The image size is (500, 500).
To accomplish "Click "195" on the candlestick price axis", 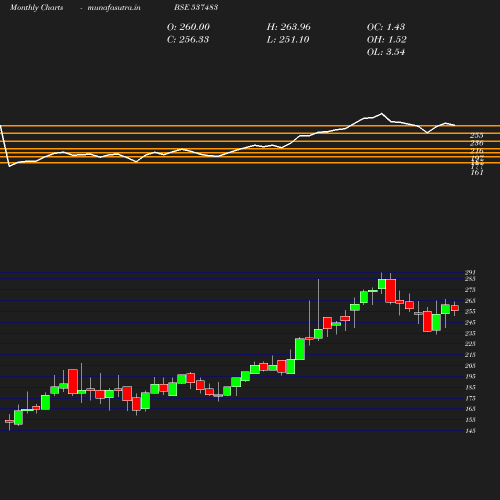I will tap(470, 376).
